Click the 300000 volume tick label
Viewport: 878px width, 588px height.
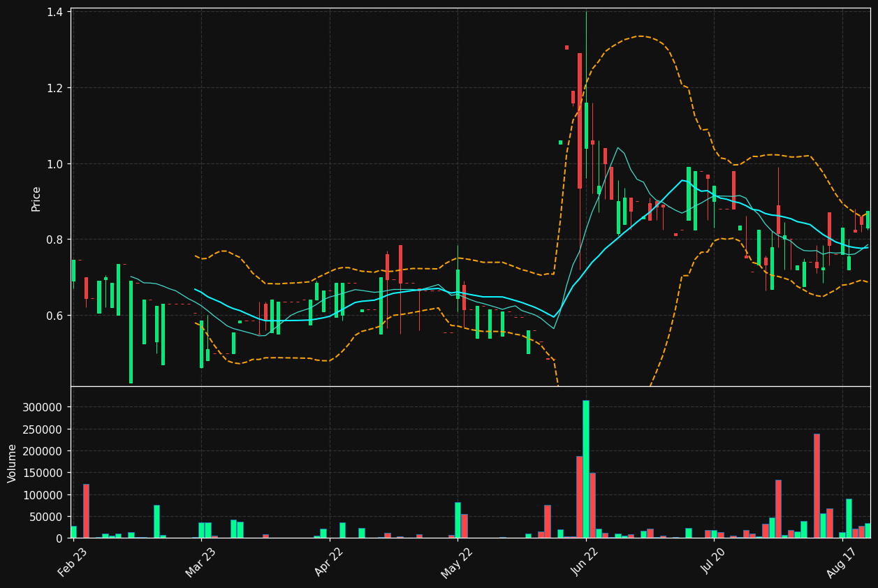[x=43, y=407]
